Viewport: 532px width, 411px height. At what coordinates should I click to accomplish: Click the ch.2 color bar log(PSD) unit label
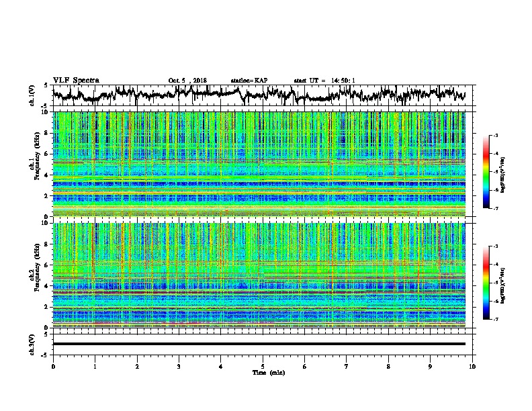pyautogui.click(x=503, y=285)
